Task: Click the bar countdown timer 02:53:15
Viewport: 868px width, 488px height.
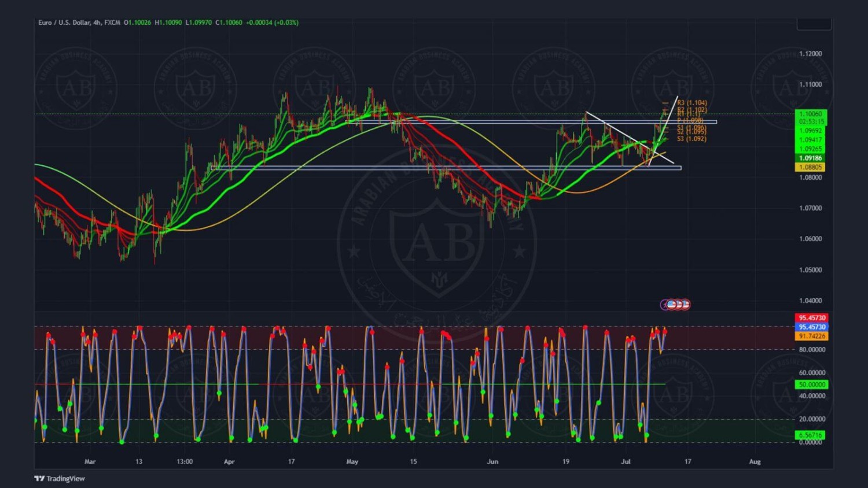Action: 811,122
